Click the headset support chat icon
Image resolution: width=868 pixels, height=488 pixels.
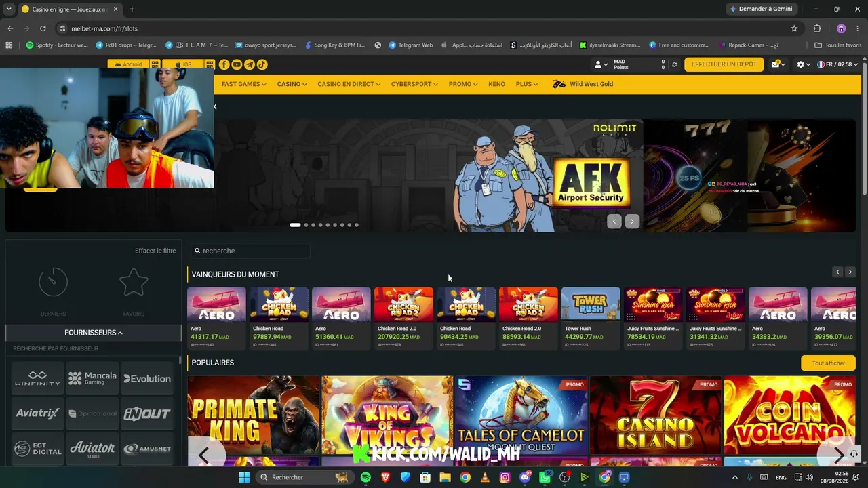(x=854, y=454)
